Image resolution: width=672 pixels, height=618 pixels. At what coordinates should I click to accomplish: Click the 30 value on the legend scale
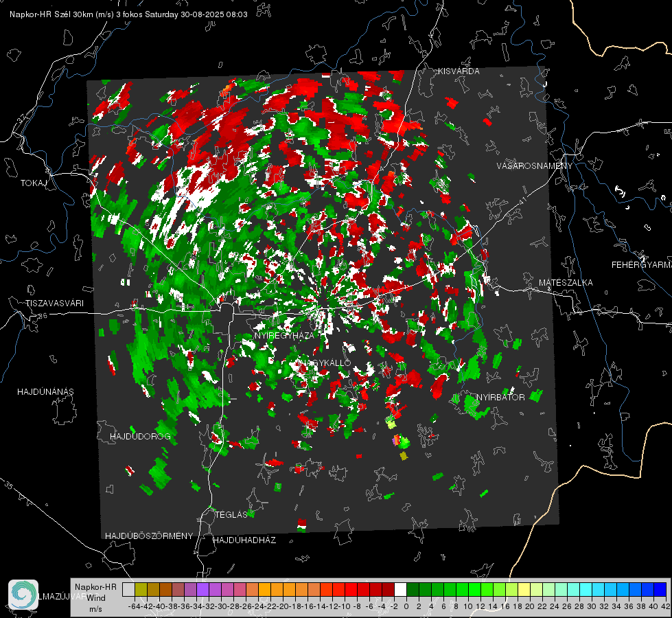(x=592, y=606)
